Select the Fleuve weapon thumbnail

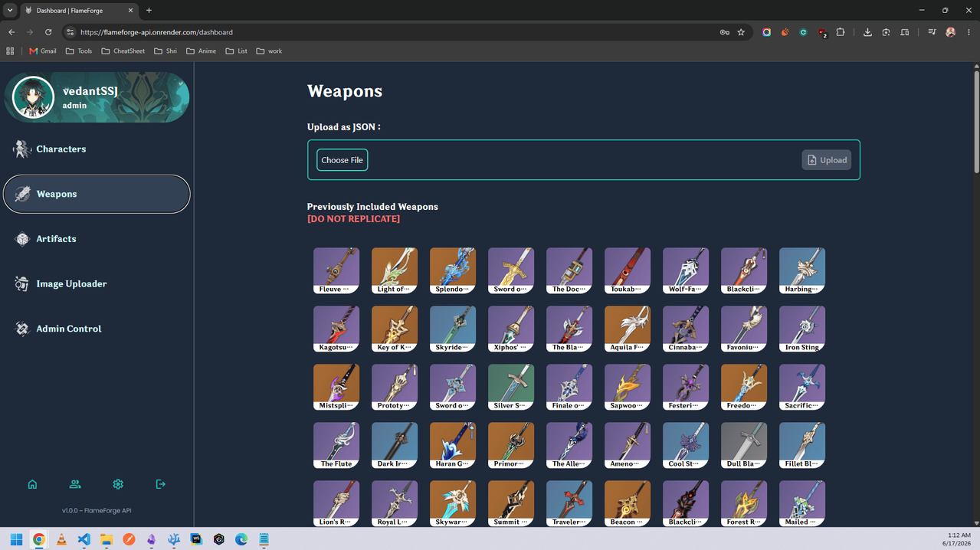pos(336,270)
